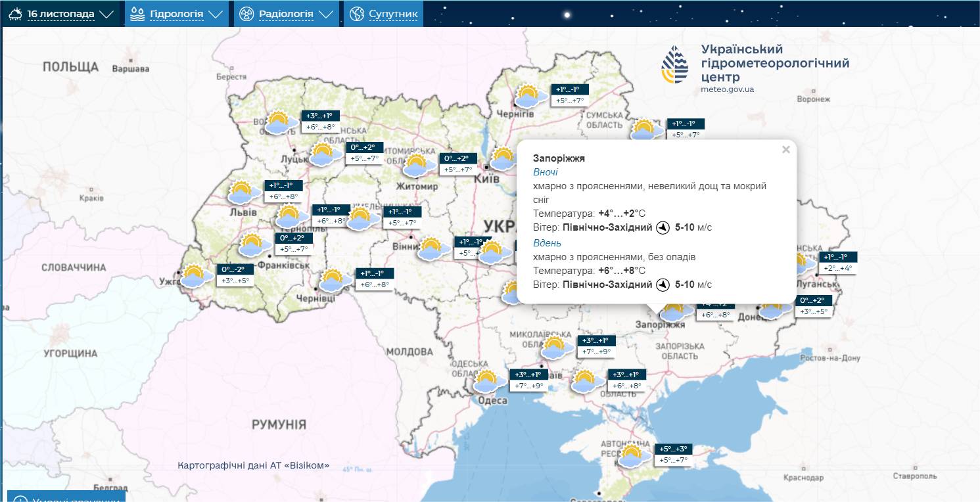The image size is (980, 502).
Task: Click the Vinnytsia weather icon
Action: point(431,248)
